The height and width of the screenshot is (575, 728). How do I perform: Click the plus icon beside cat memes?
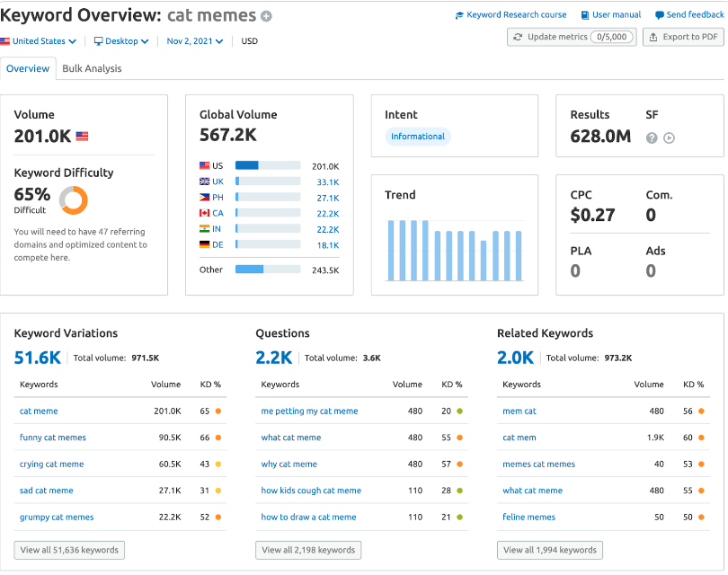point(266,16)
